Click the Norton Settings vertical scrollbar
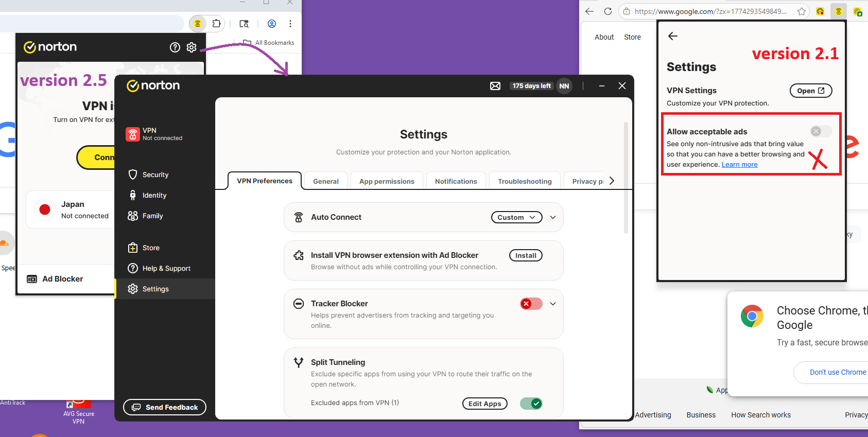This screenshot has width=868, height=437. pos(626,178)
